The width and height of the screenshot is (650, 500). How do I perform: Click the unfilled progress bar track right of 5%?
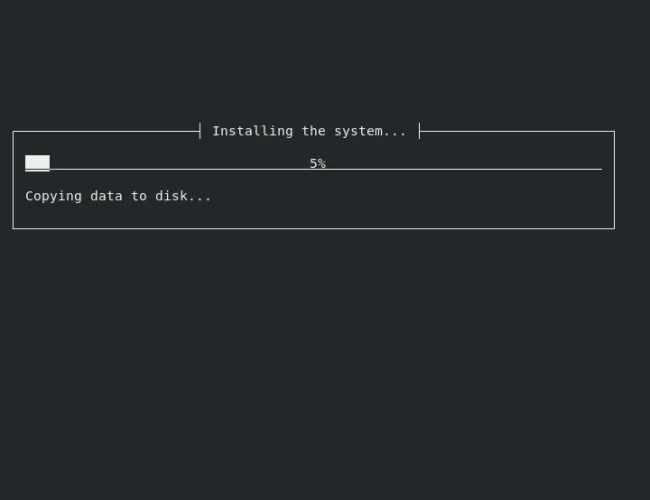[x=464, y=169]
